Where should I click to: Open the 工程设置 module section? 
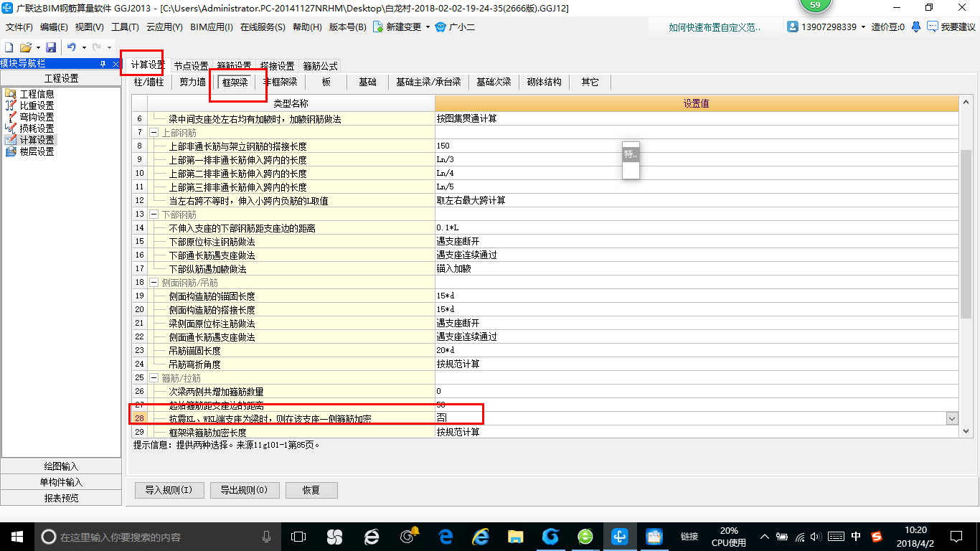(61, 79)
